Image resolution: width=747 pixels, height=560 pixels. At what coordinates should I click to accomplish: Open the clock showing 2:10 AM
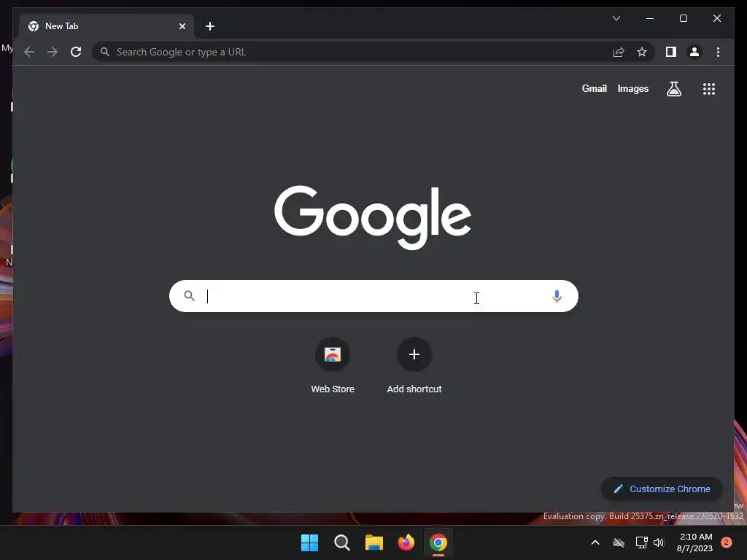(694, 542)
